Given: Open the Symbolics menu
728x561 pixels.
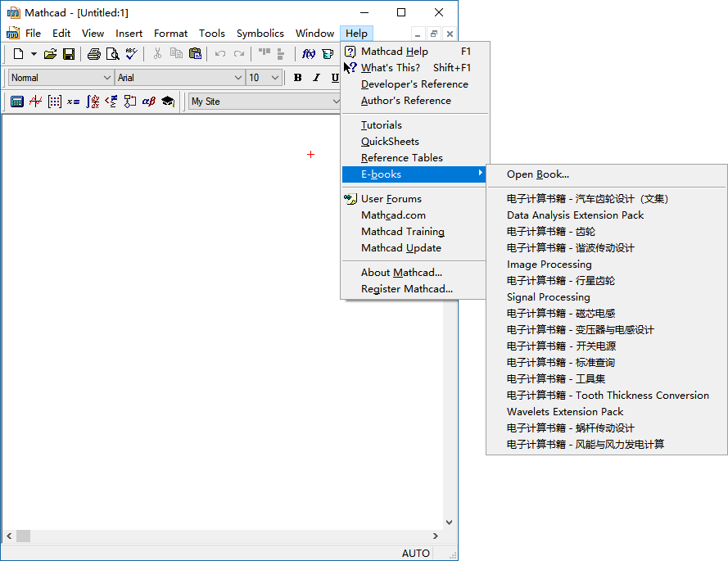Looking at the screenshot, I should pyautogui.click(x=260, y=34).
